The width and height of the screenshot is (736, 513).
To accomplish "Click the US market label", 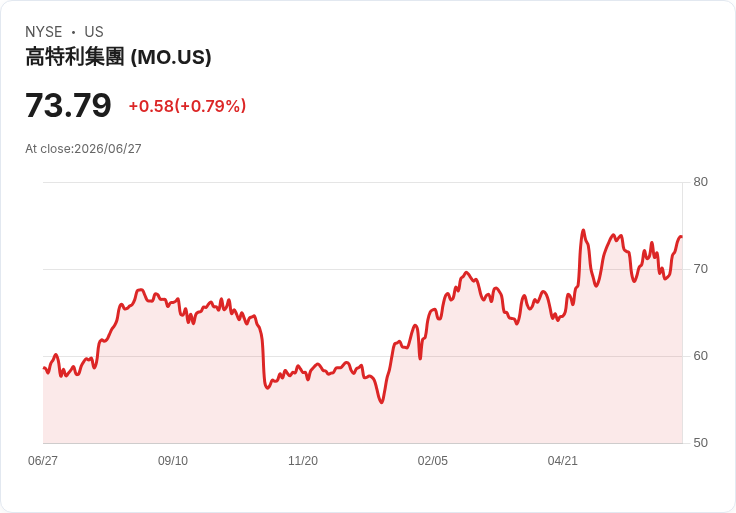I will [x=94, y=32].
